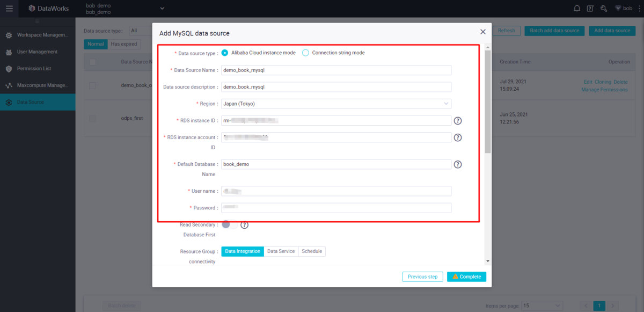Image resolution: width=644 pixels, height=312 pixels.
Task: Click Delete link for demo_book source
Action: 620,82
